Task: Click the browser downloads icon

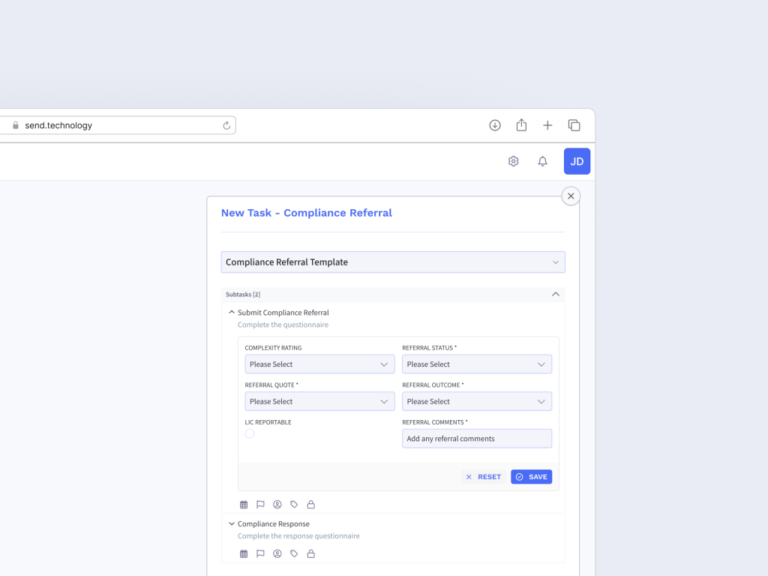Action: pos(495,125)
